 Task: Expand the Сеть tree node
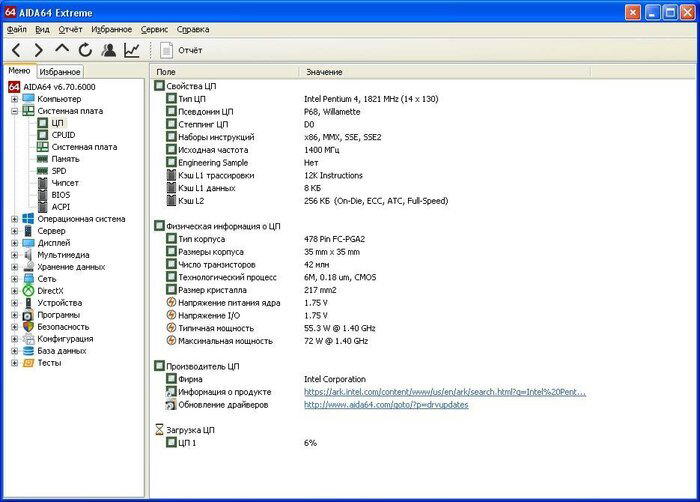pyautogui.click(x=14, y=279)
